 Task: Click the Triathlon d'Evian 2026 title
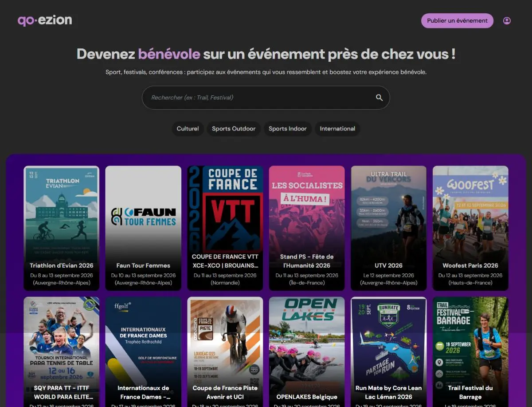tap(62, 265)
